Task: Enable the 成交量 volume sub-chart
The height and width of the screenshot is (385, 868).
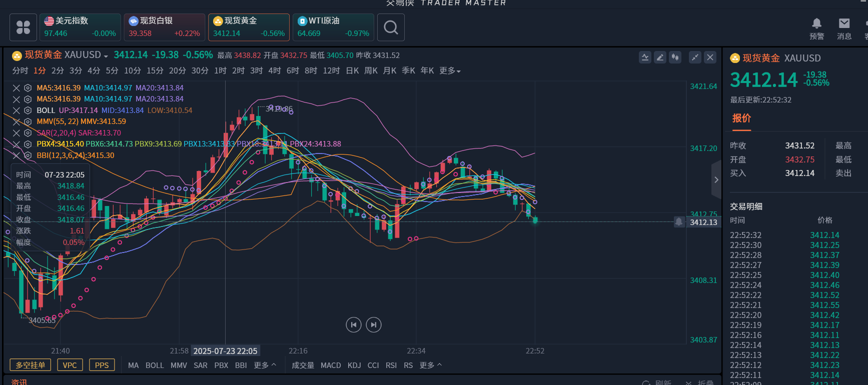Action: (303, 365)
